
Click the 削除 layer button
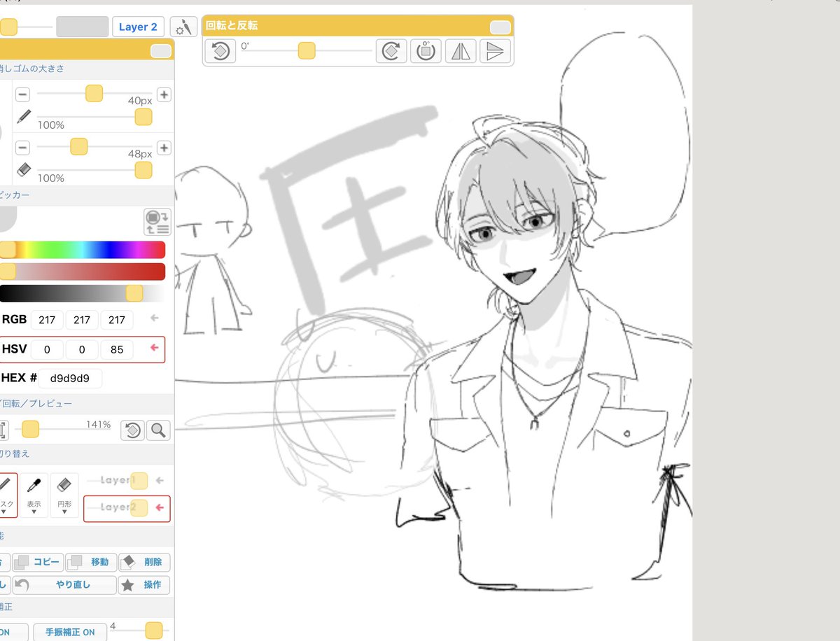[x=144, y=562]
